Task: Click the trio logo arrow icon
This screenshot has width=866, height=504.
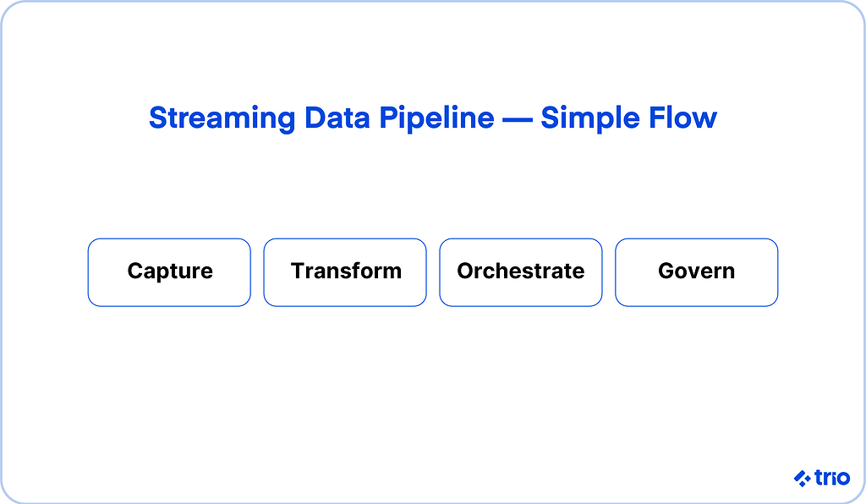Action: (x=803, y=479)
